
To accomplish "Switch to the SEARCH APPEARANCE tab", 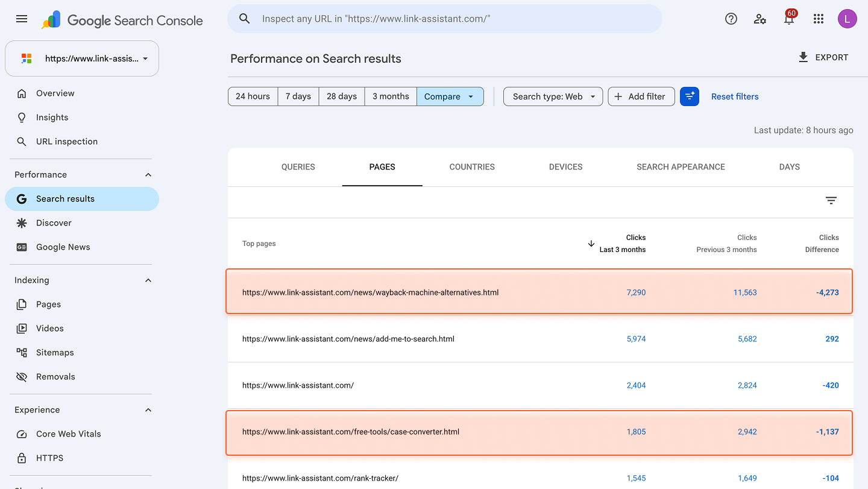I will [681, 167].
